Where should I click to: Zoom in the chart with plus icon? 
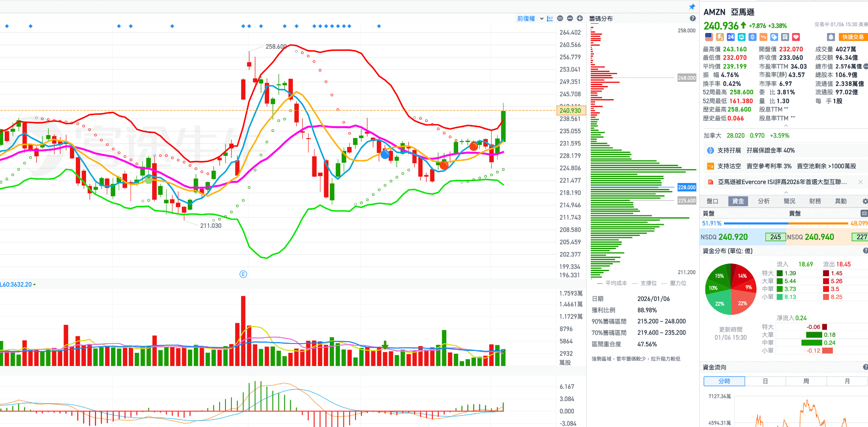pos(580,18)
